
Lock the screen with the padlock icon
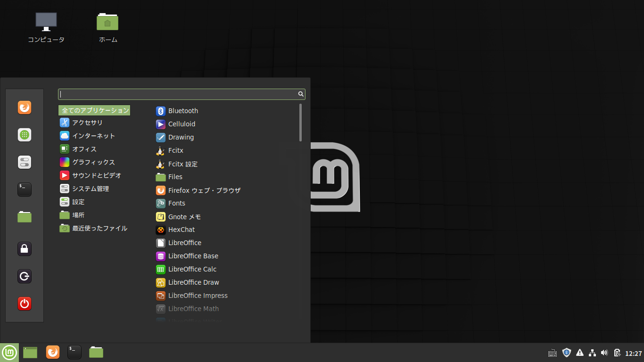tap(25, 248)
